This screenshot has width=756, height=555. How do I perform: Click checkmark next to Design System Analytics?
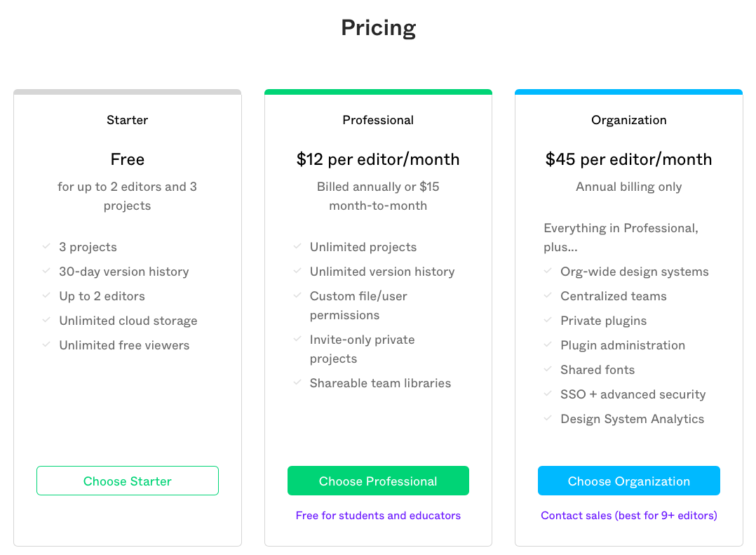pos(548,419)
